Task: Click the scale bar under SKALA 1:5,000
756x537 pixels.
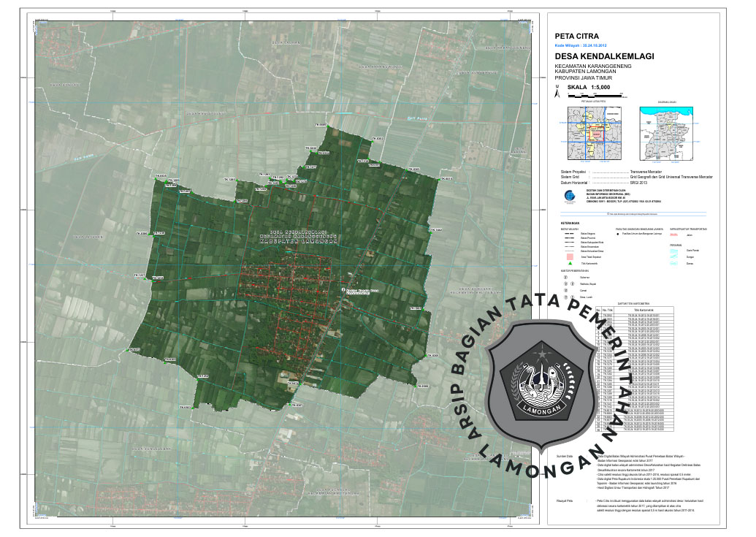Action: point(595,96)
